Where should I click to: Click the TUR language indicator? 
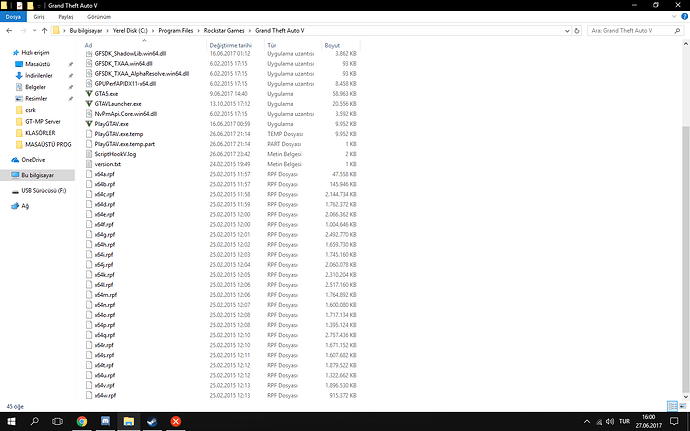point(624,421)
